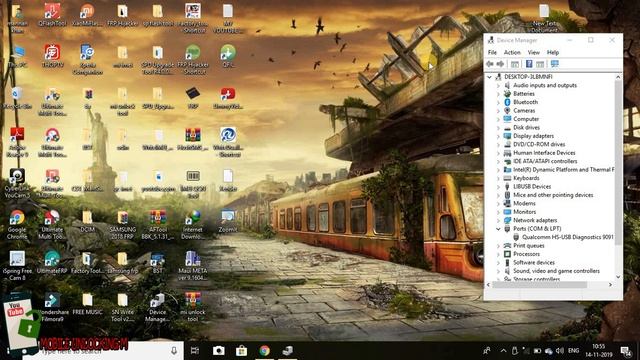Open the Xperia Companion desktop shortcut
This screenshot has height=360, width=640.
(x=87, y=60)
